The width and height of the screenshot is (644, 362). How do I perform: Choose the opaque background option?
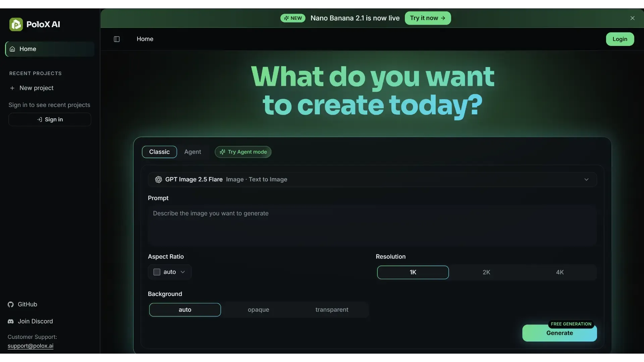click(258, 310)
